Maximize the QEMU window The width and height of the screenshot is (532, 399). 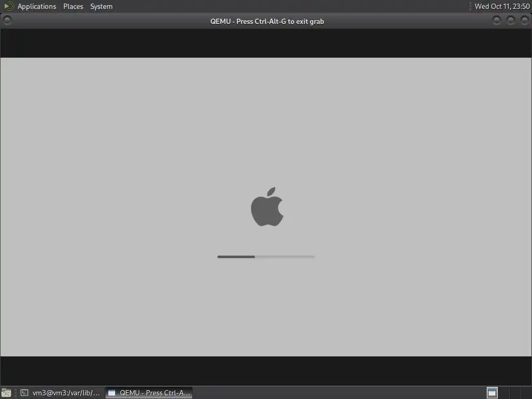tap(510, 21)
